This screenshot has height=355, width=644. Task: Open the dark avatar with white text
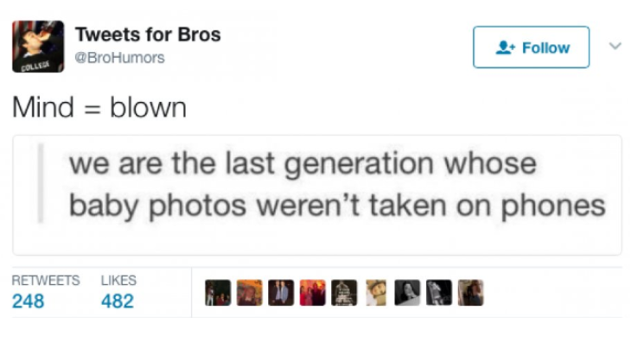click(x=344, y=293)
